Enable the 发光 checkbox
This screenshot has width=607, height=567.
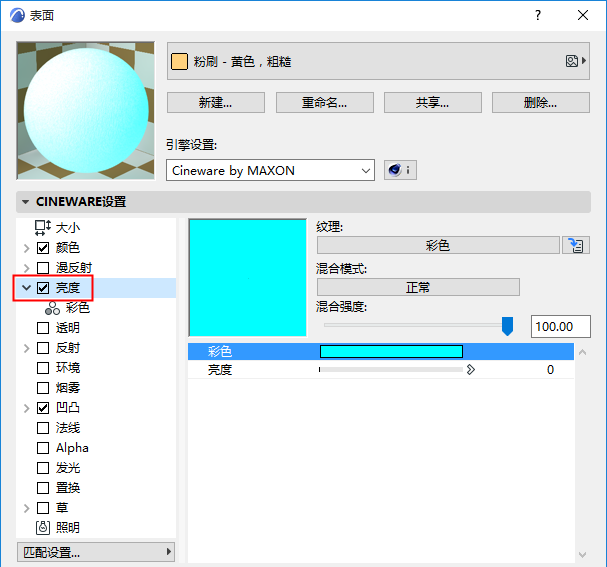point(43,468)
